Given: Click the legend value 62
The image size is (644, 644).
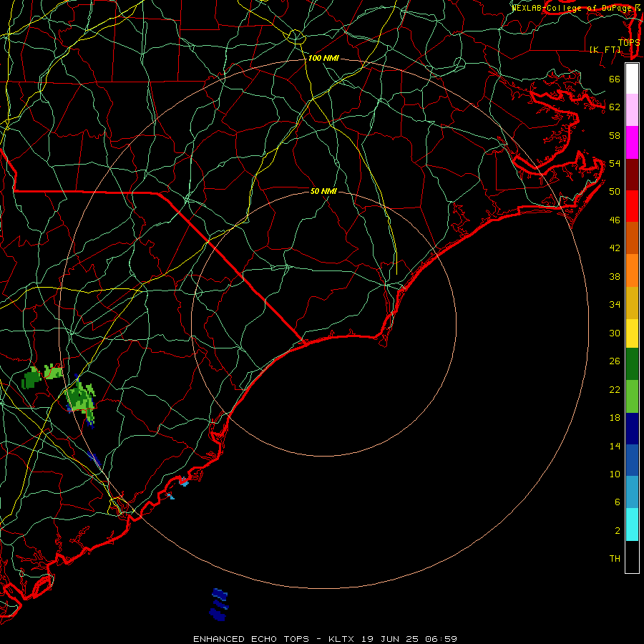Looking at the screenshot, I should [x=615, y=107].
